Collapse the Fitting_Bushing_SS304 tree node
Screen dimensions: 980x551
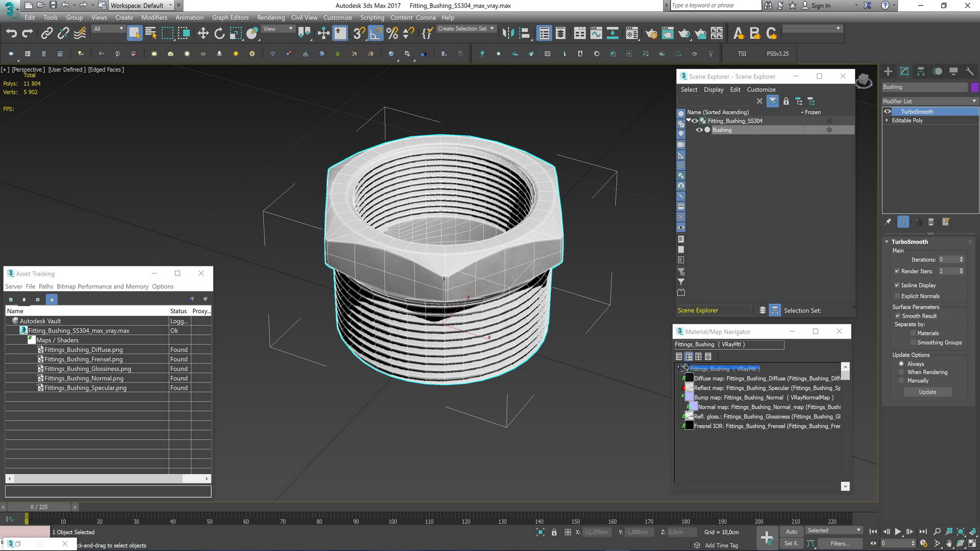tap(689, 121)
